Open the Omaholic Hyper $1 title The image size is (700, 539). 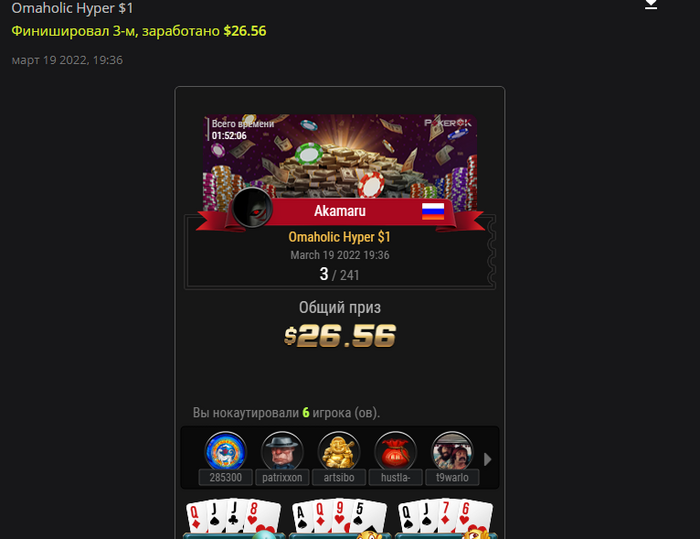(x=72, y=8)
